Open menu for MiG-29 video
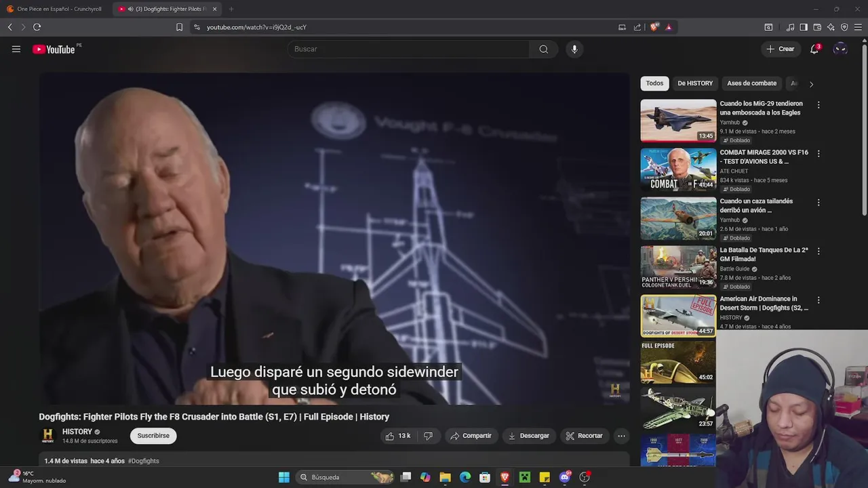The width and height of the screenshot is (868, 488). click(818, 105)
